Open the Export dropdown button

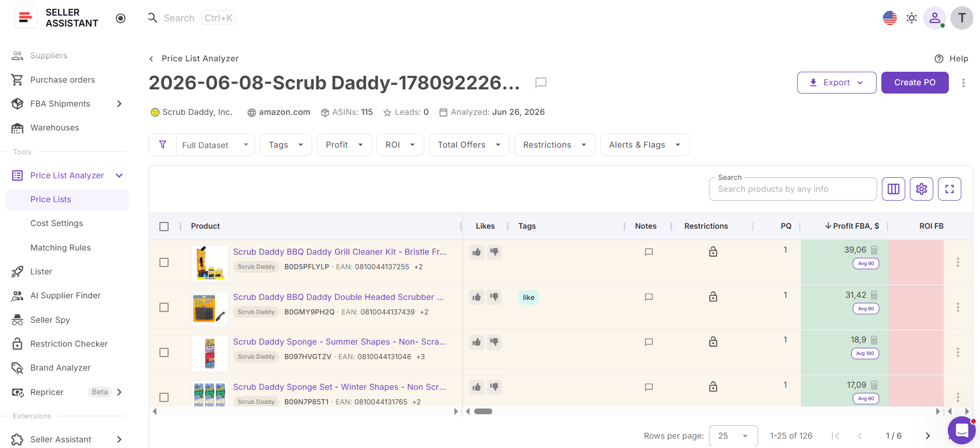pos(837,83)
